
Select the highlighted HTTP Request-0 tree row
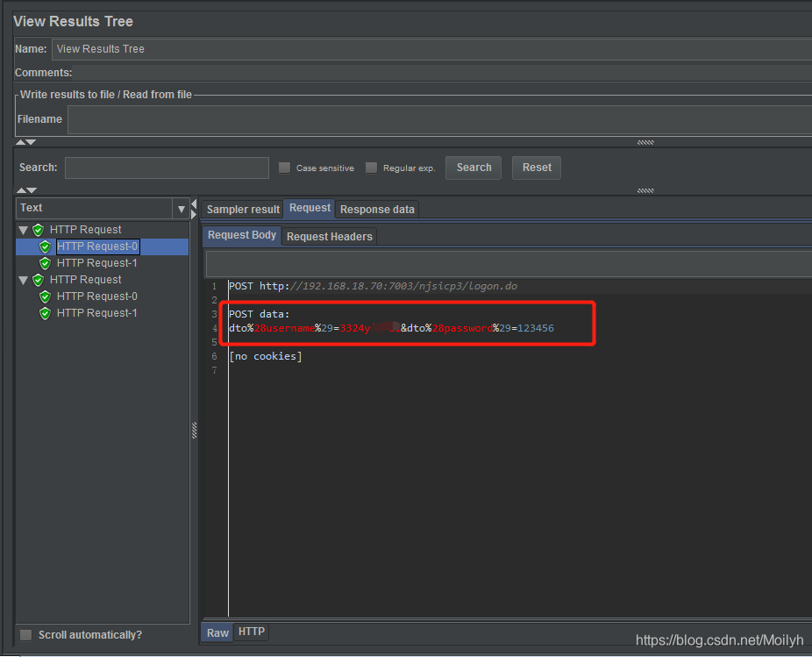point(103,246)
